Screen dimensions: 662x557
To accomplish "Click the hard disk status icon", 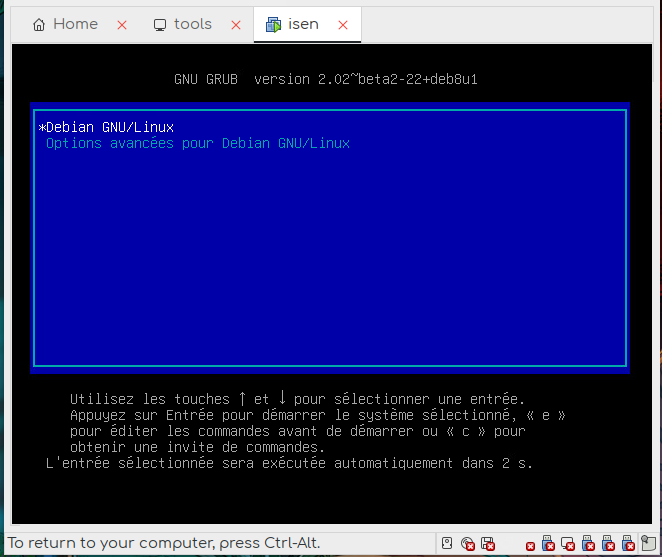I will (x=448, y=543).
